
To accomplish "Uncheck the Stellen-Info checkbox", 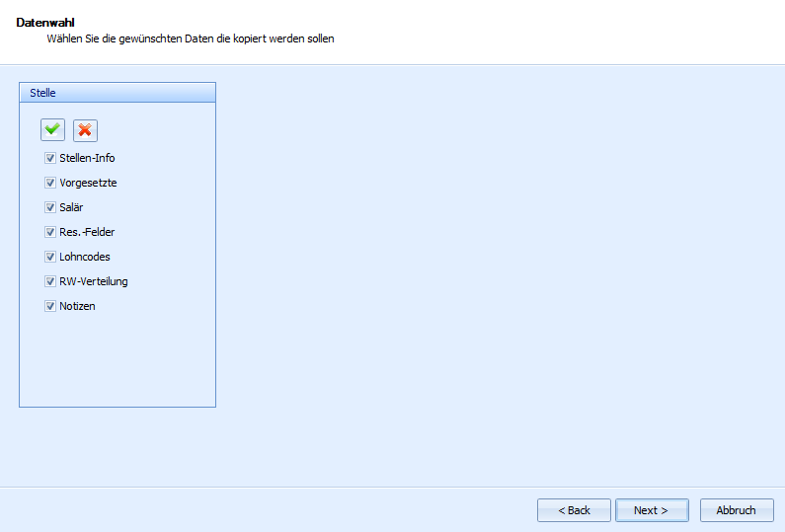I will [49, 158].
